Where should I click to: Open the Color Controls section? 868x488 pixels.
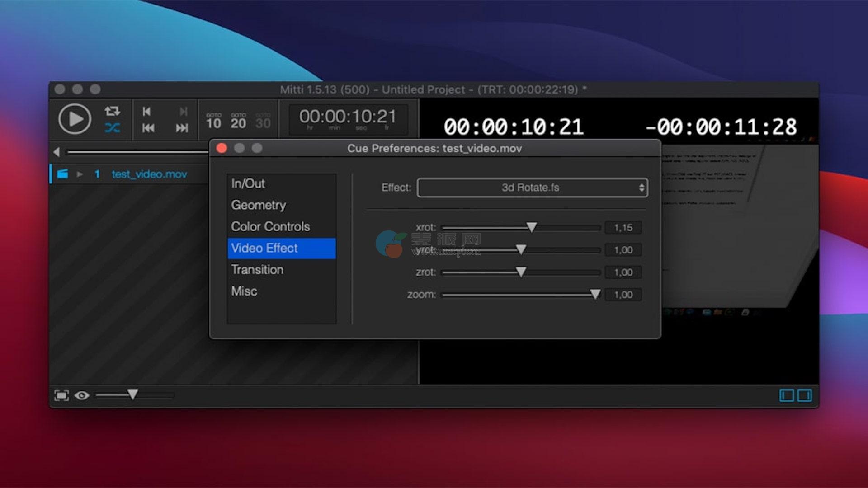pyautogui.click(x=282, y=226)
